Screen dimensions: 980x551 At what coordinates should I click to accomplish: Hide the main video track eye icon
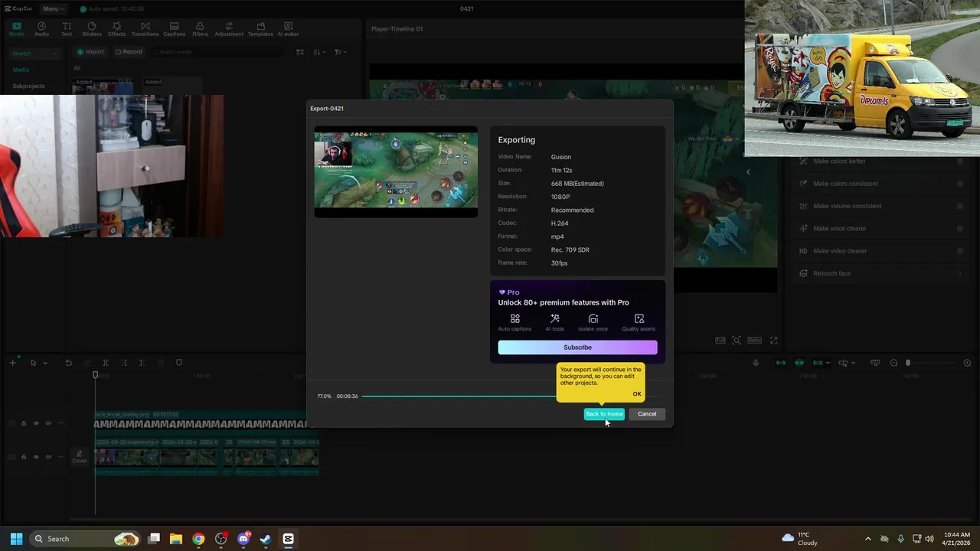(36, 457)
